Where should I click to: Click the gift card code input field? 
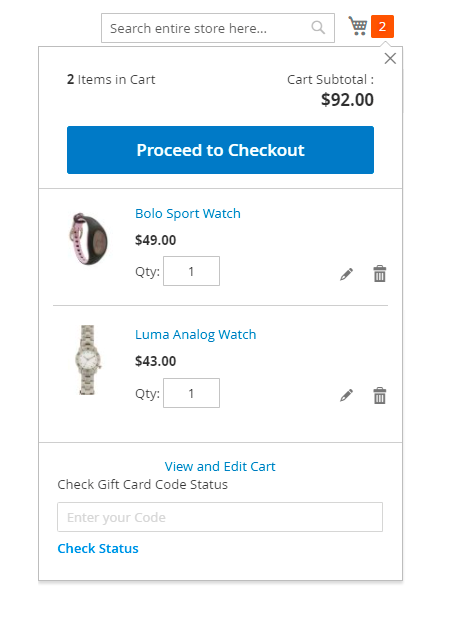[220, 517]
